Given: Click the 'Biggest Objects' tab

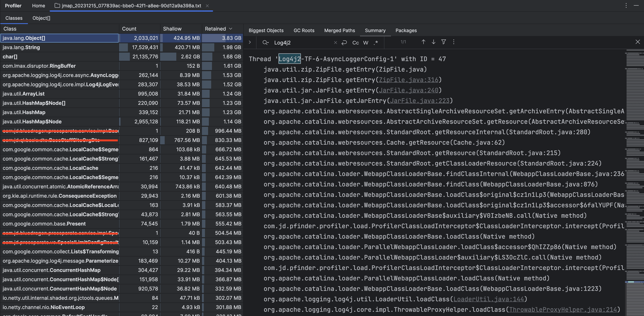Looking at the screenshot, I should 266,30.
